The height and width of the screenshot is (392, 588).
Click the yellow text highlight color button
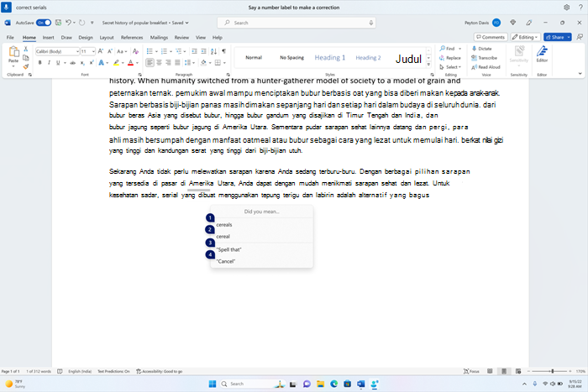click(117, 63)
